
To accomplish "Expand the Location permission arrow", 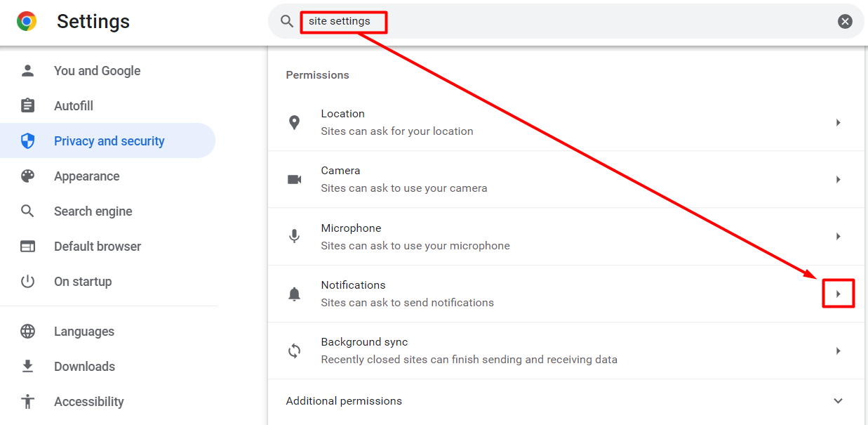I will 838,122.
